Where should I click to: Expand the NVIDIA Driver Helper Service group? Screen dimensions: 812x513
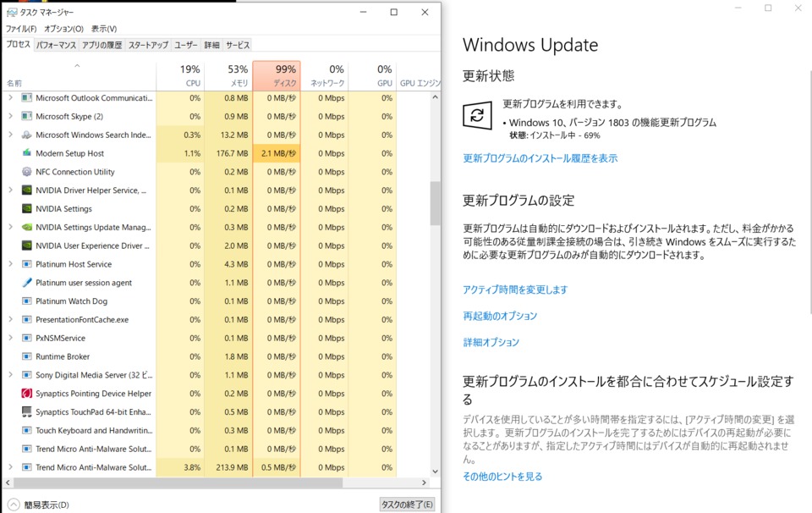click(x=10, y=190)
